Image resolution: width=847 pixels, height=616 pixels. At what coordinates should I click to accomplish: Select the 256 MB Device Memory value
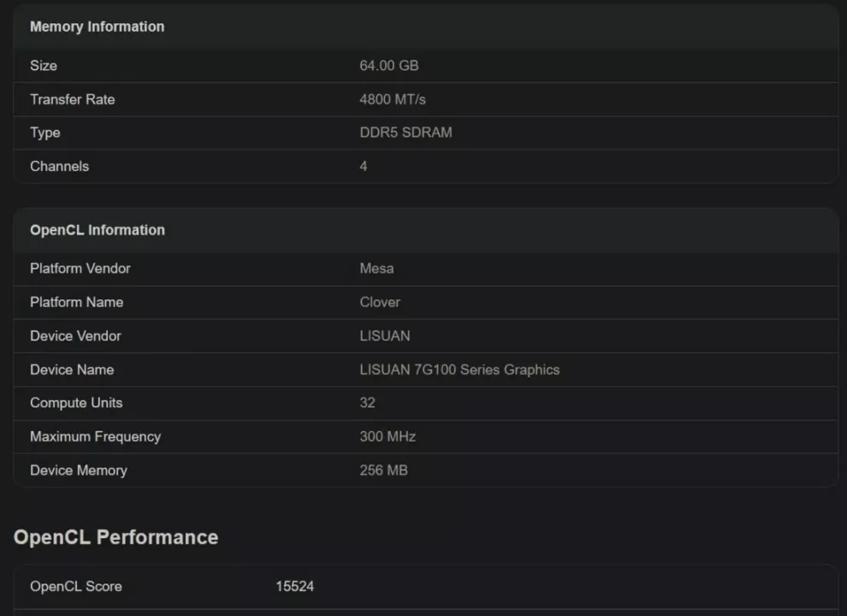click(383, 470)
